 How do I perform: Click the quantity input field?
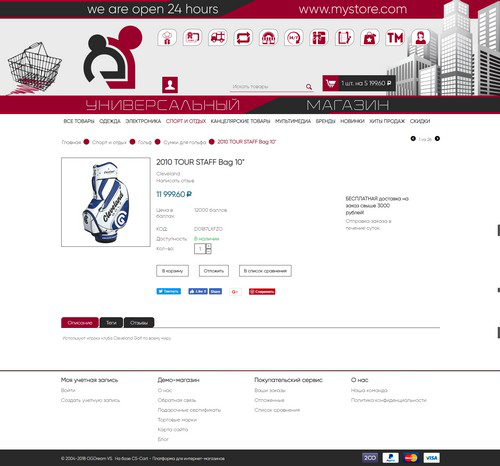[x=200, y=249]
